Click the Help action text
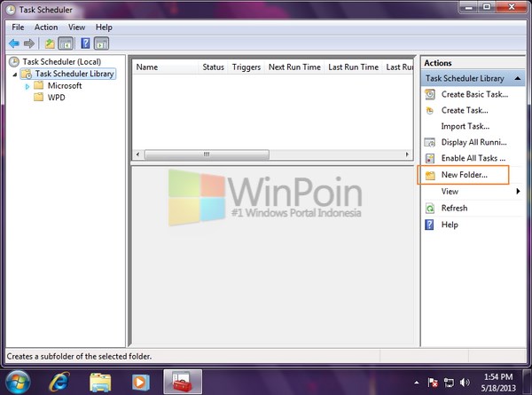Screen dimensions: 532x395 [450, 225]
